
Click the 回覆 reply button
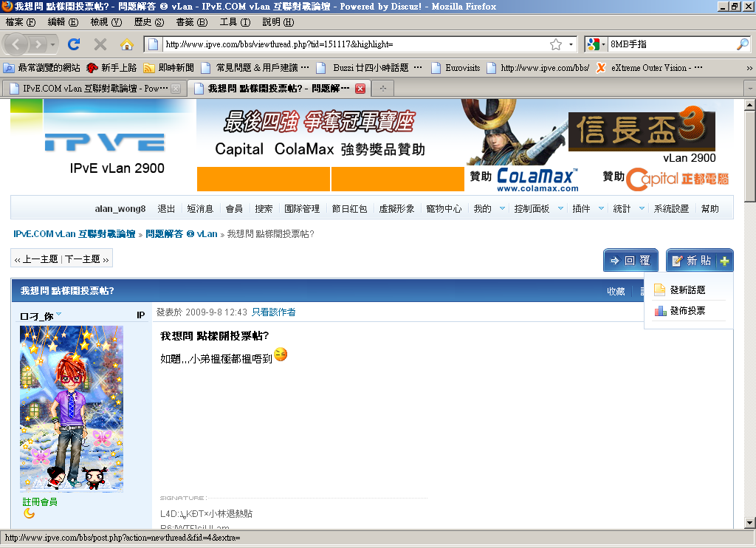tap(632, 261)
